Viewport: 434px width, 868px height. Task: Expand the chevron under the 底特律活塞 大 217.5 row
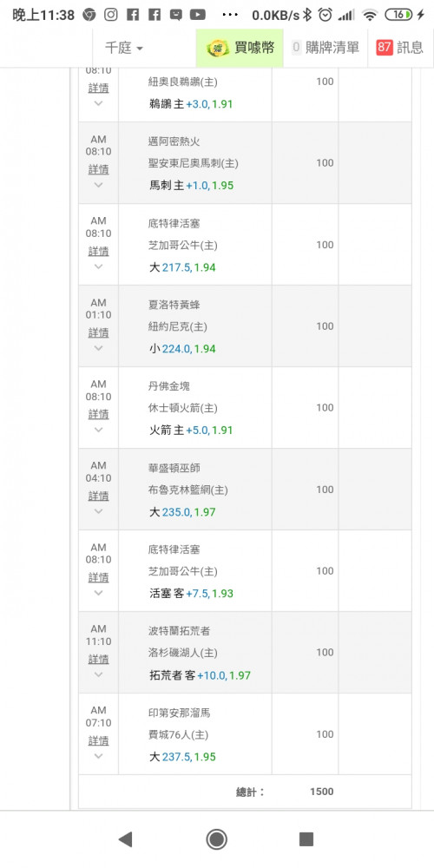coord(98,266)
